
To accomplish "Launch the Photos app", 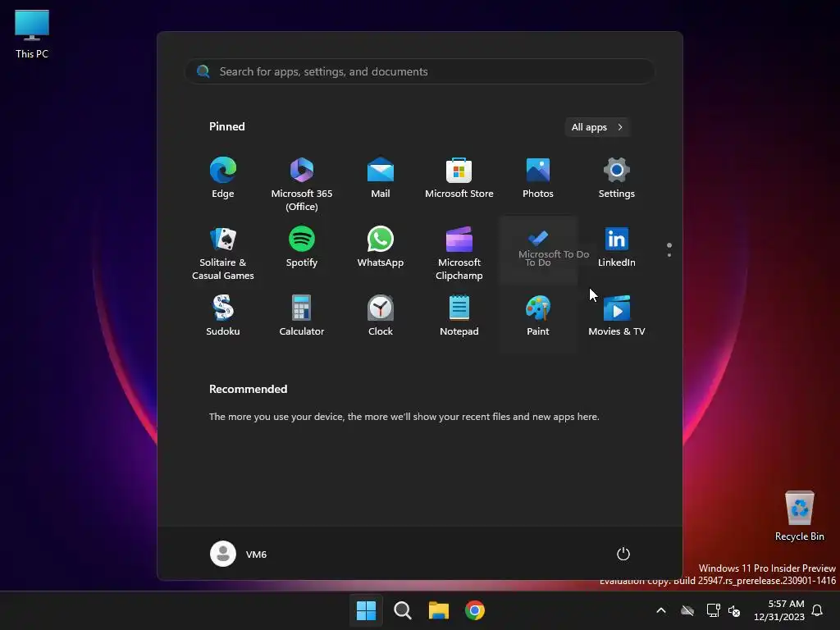I will pos(538,178).
